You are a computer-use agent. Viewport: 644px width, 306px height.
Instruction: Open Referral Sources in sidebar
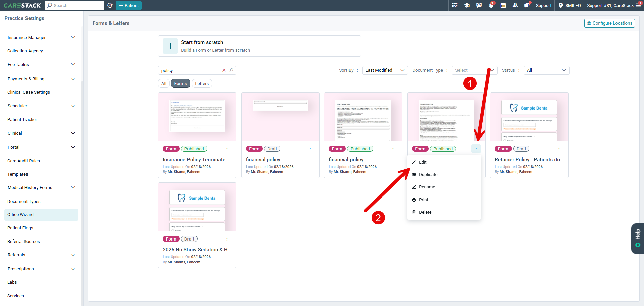(23, 242)
